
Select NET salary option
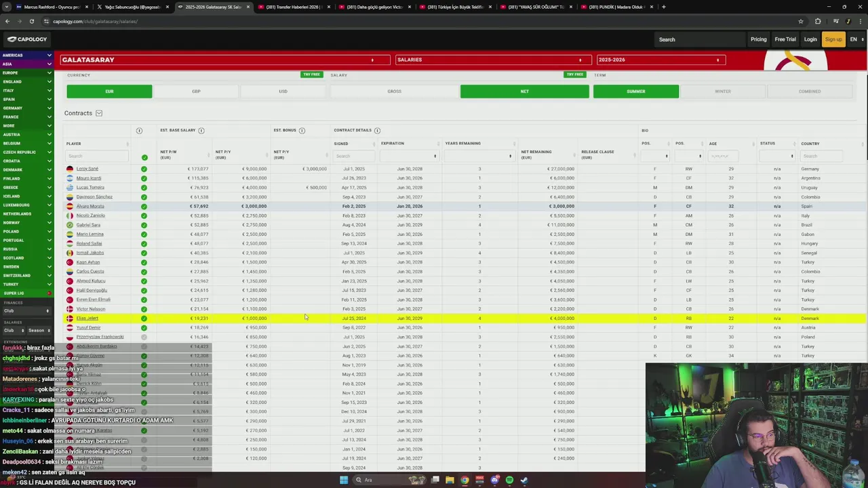(x=524, y=91)
